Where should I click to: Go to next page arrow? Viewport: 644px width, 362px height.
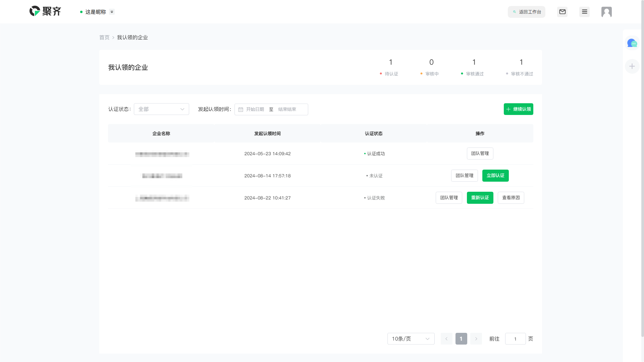point(476,339)
